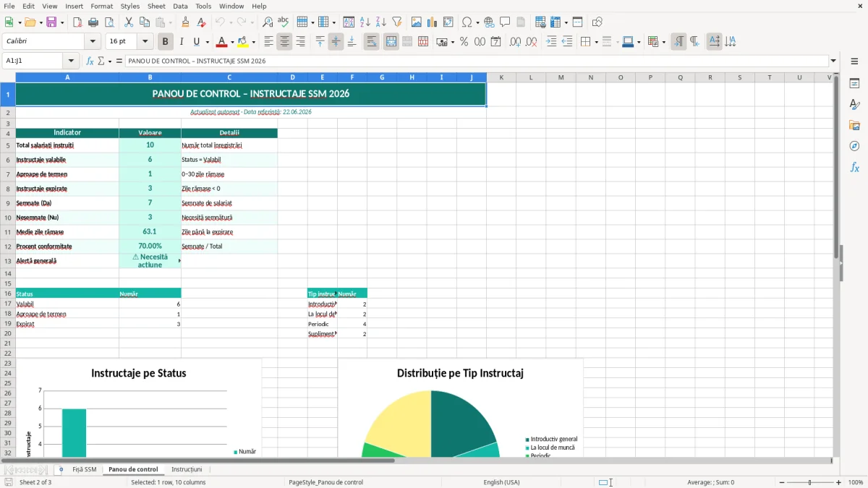Toggle Merge and Center Cells

391,42
